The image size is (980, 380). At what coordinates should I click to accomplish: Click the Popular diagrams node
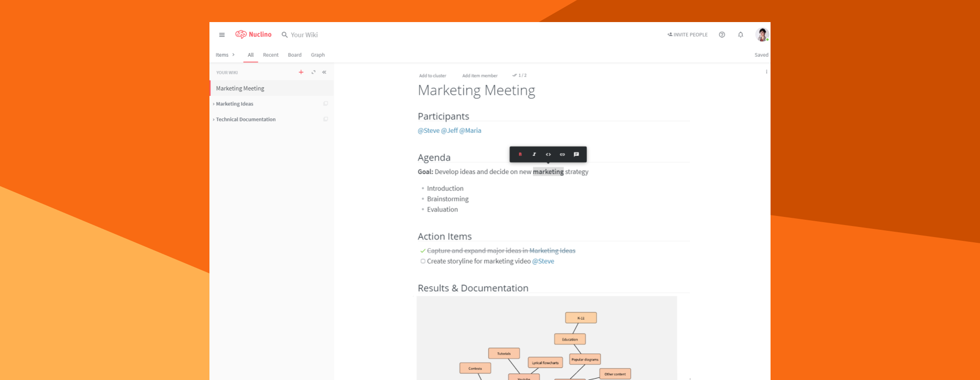tap(585, 359)
